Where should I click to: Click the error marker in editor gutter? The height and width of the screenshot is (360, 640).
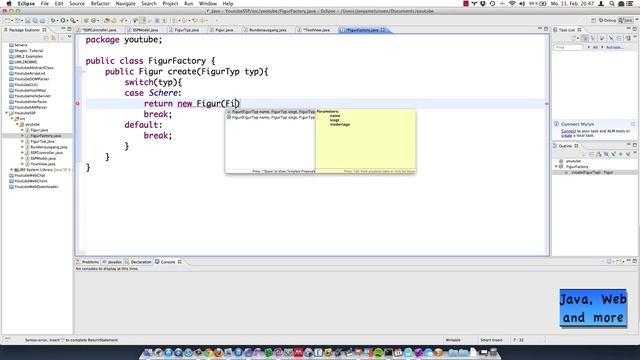click(78, 104)
